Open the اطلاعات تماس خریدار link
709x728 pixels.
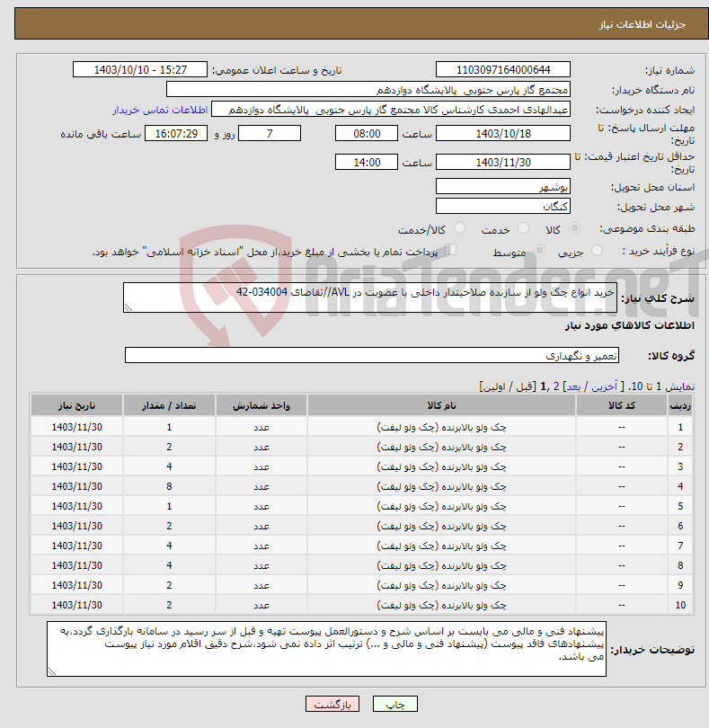pos(160,110)
